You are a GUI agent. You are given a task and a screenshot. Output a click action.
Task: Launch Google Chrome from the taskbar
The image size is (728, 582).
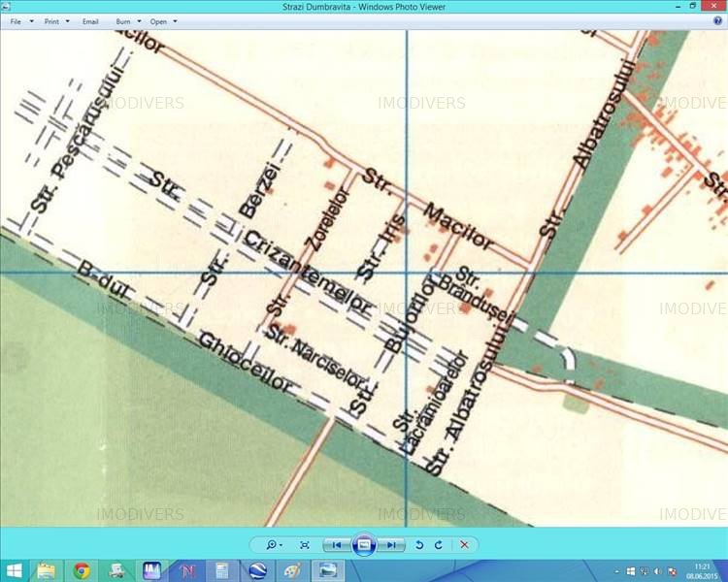pyautogui.click(x=81, y=570)
